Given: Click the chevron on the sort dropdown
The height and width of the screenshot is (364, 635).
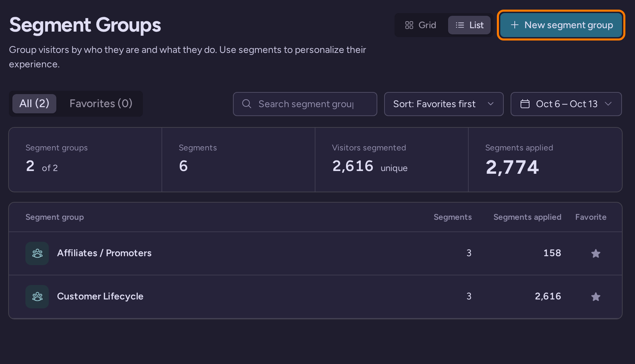Looking at the screenshot, I should [491, 104].
